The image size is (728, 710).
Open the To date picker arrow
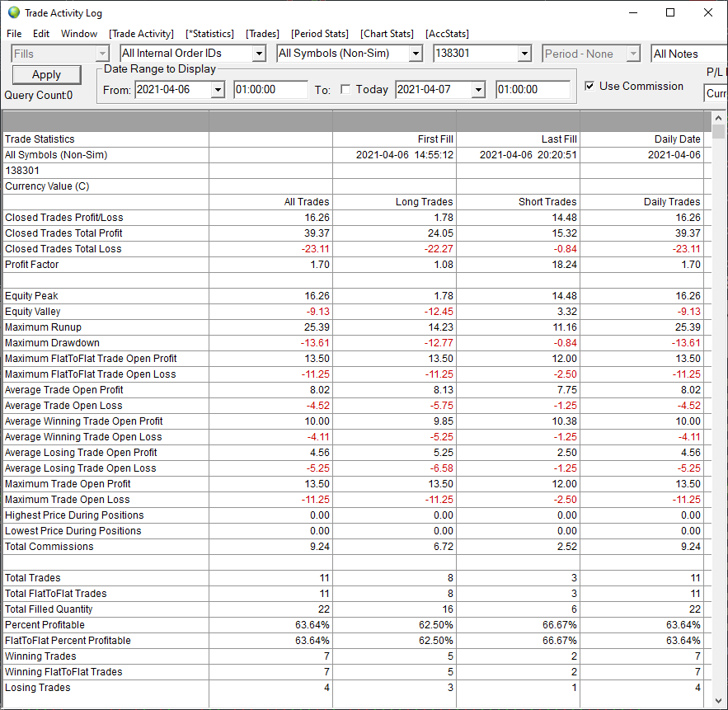477,90
